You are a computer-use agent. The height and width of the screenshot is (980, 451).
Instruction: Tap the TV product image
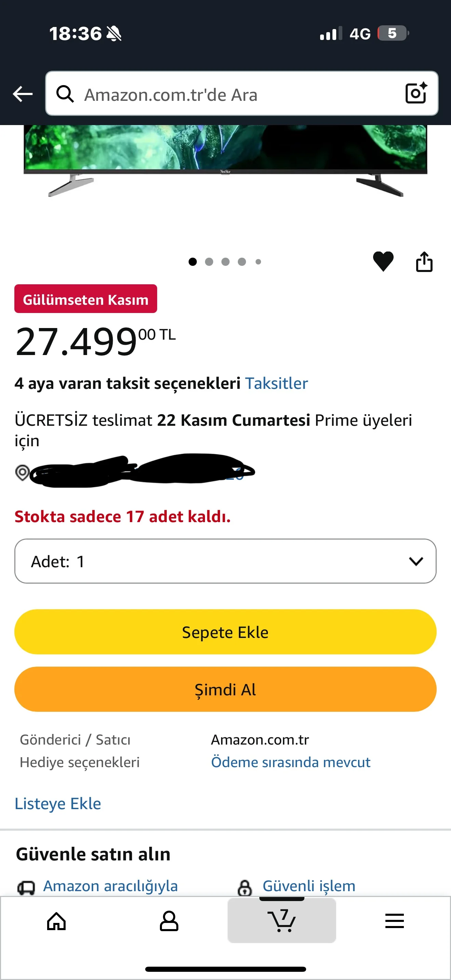(x=225, y=161)
